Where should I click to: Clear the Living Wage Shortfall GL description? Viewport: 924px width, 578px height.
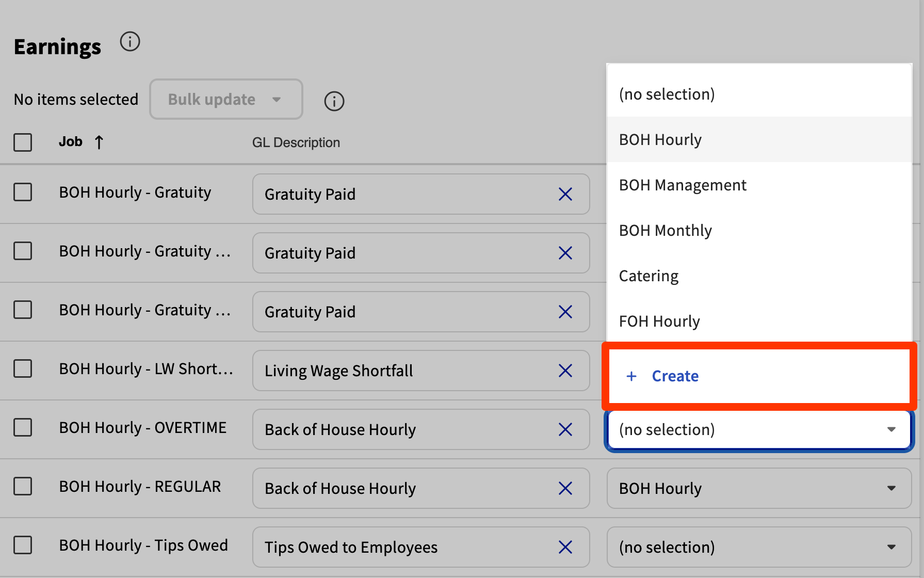point(565,371)
